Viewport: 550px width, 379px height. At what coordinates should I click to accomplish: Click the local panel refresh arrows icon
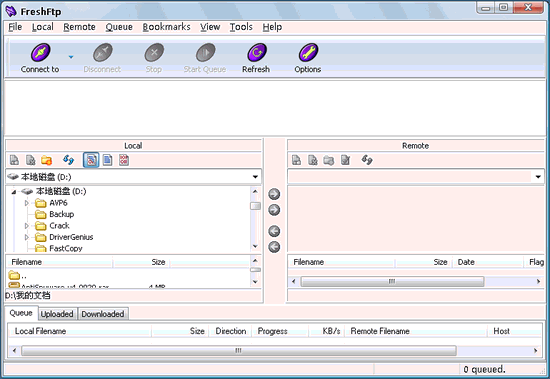68,160
